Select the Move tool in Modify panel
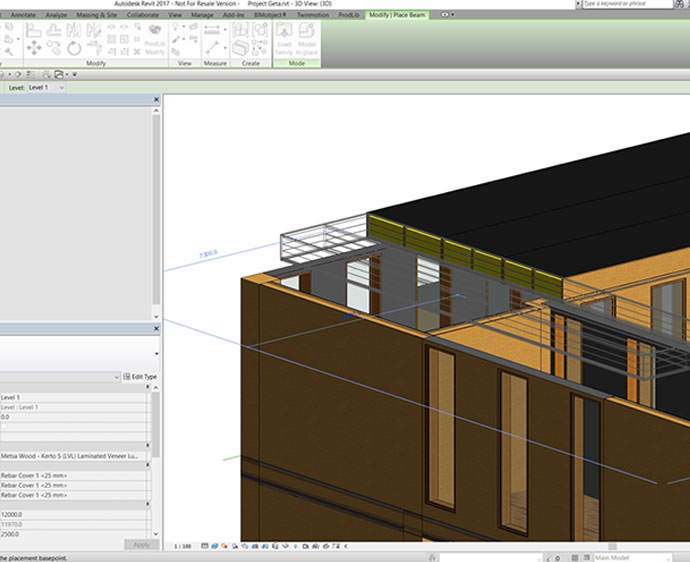This screenshot has height=562, width=690. coord(34,48)
